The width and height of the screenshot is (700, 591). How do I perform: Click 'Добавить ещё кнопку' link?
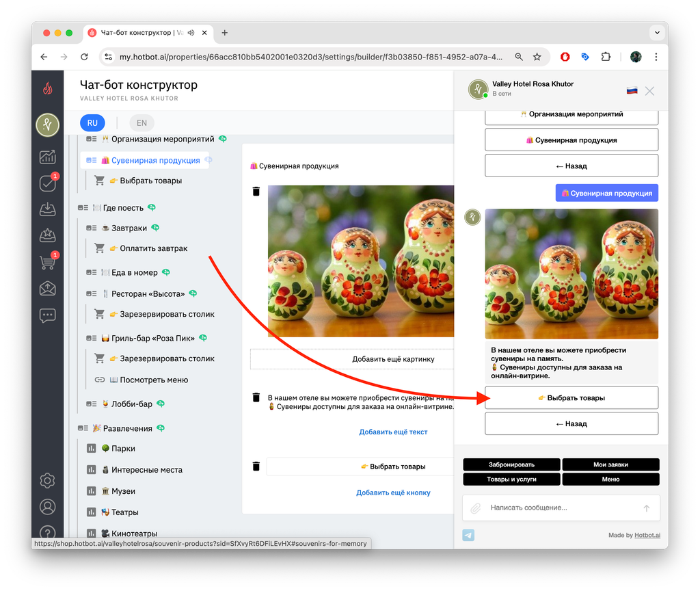coord(393,492)
